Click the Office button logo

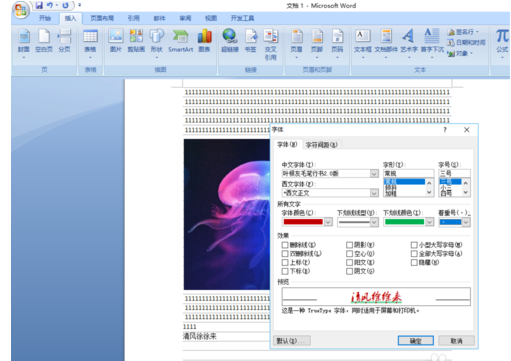click(21, 10)
